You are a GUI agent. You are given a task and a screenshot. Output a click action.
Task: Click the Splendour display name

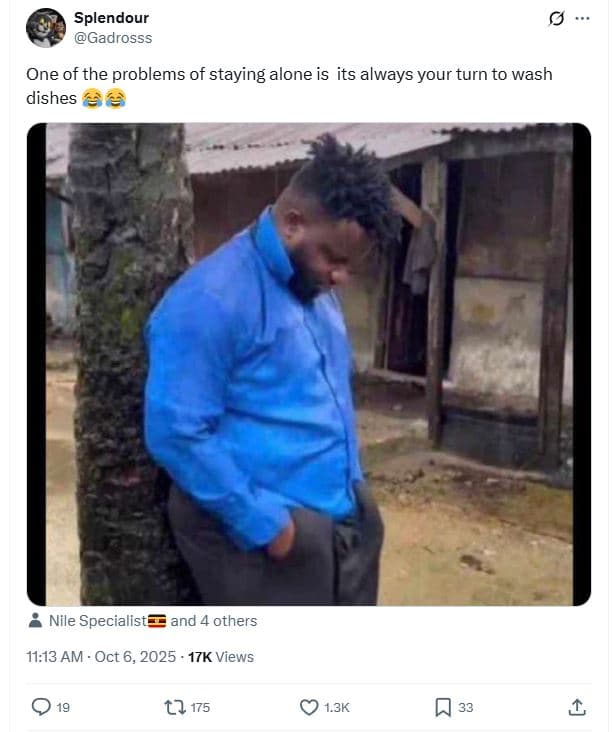coord(111,18)
